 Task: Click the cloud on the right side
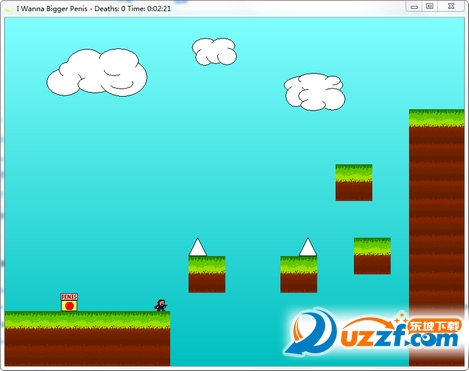point(314,92)
